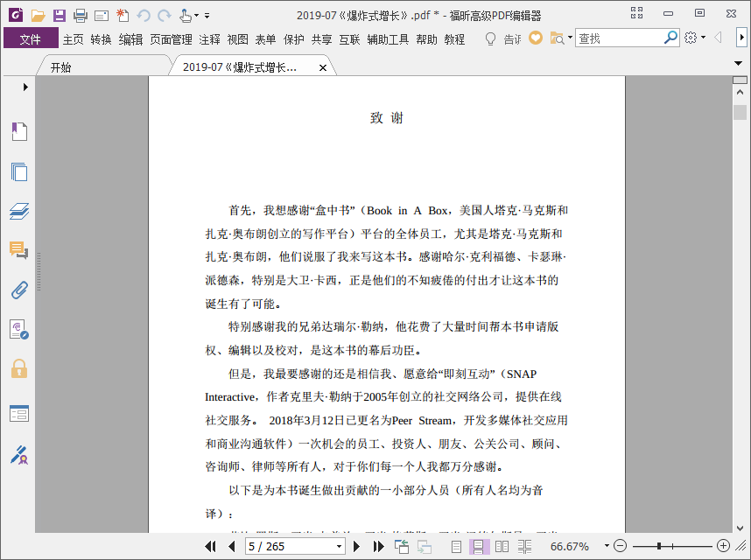Open the Digital signatures panel icon

tap(19, 330)
